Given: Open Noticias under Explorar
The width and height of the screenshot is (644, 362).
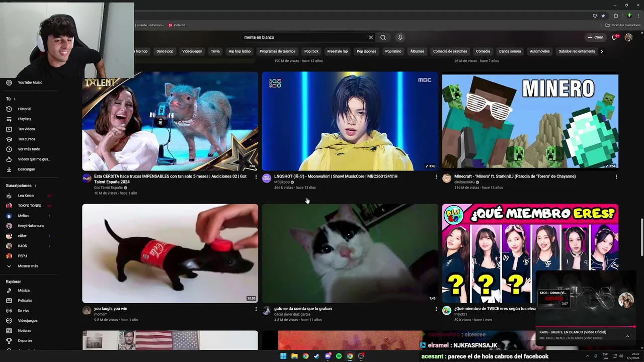Looking at the screenshot, I should coord(24,330).
